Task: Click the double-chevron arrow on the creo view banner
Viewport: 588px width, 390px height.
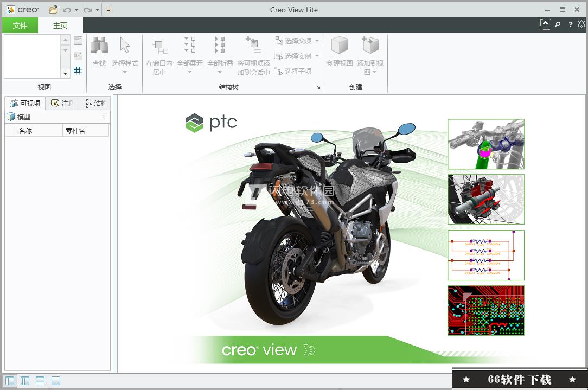Action: pos(309,350)
